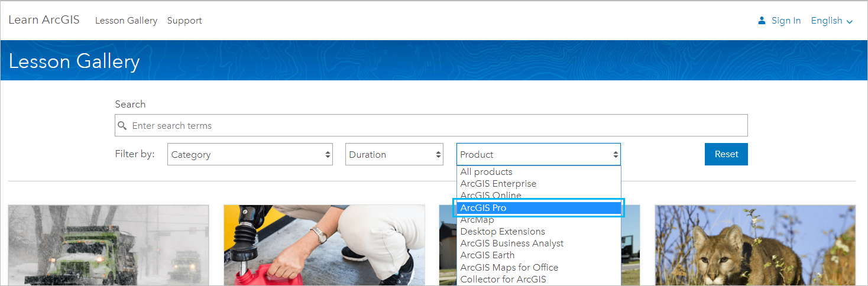Focus the Enter search terms field
Screen dimensions: 868x286
pos(431,126)
